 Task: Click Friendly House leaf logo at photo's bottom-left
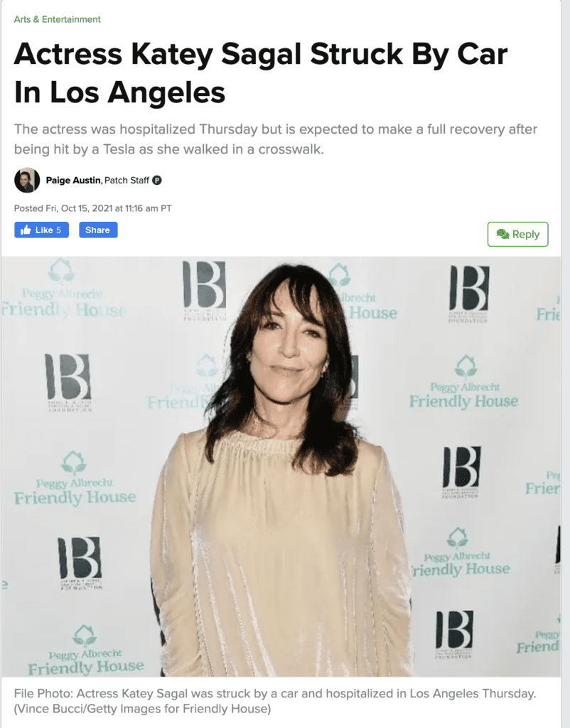(85, 636)
